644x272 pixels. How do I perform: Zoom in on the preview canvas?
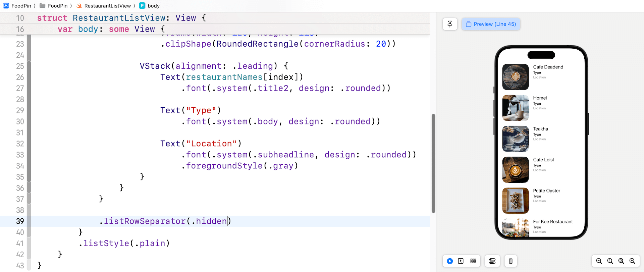coord(632,261)
